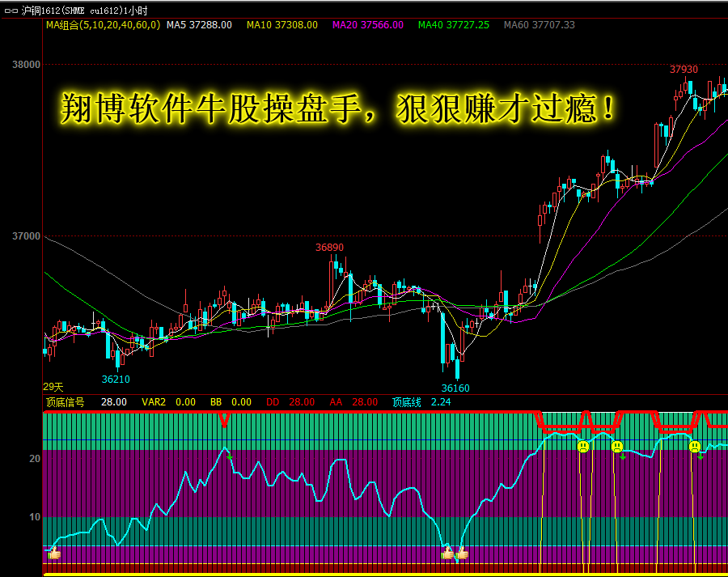
Task: Click the green down arrow under the red V marker
Action: pyautogui.click(x=230, y=457)
